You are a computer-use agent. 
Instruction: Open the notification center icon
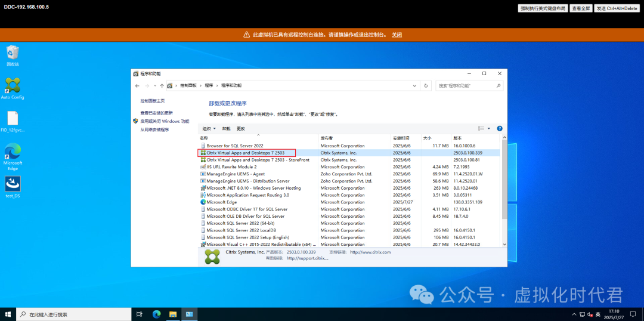pos(633,314)
